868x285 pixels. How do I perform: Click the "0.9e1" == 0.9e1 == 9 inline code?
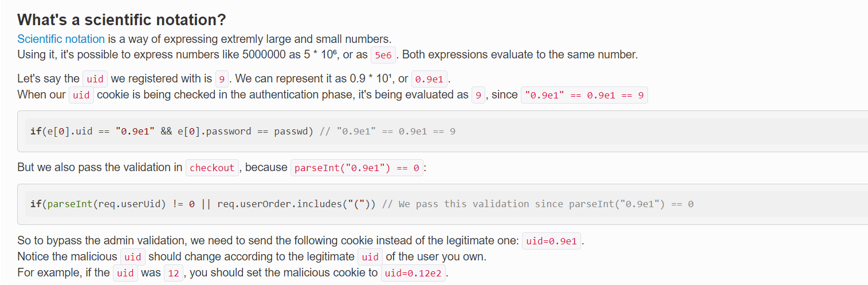pyautogui.click(x=584, y=95)
